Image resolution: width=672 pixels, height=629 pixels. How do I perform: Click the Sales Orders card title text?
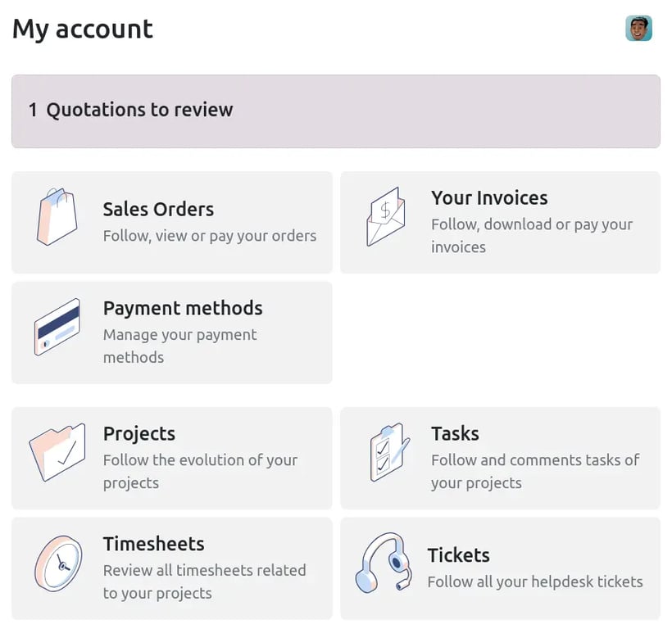[x=158, y=210]
